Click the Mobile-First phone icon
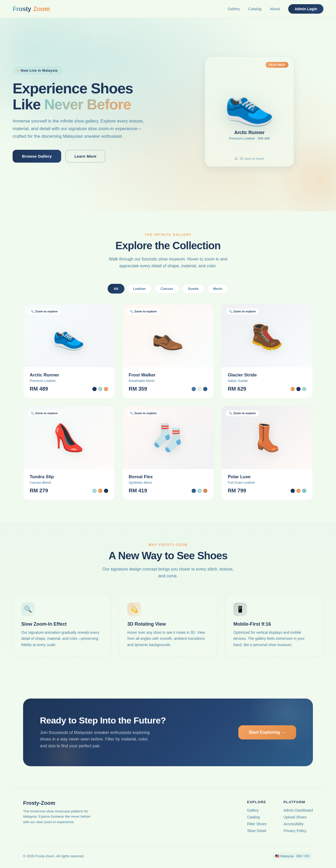 240,609
